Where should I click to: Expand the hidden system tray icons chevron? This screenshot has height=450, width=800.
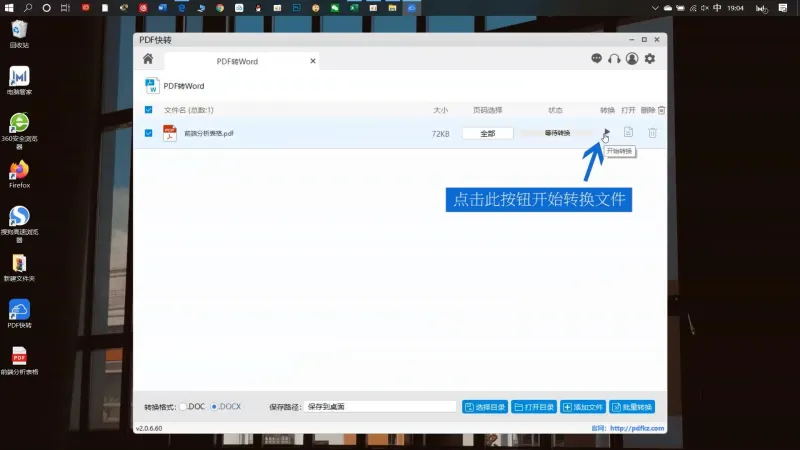(x=655, y=8)
